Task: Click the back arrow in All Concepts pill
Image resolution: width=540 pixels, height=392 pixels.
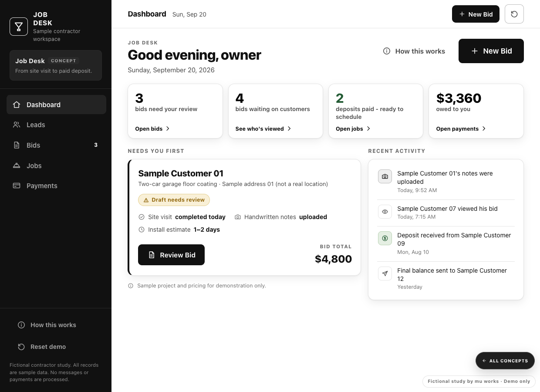Action: (x=484, y=361)
